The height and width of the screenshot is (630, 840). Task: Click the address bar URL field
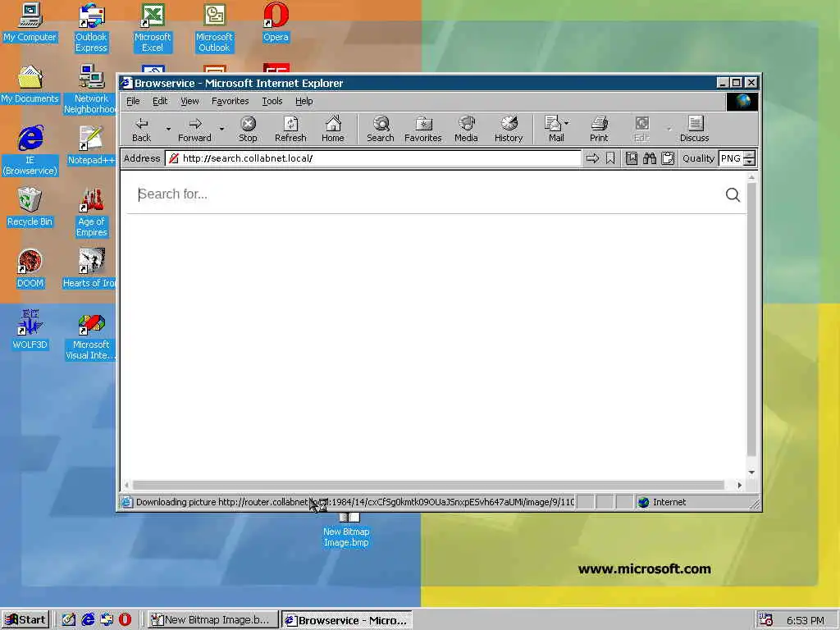coord(373,158)
